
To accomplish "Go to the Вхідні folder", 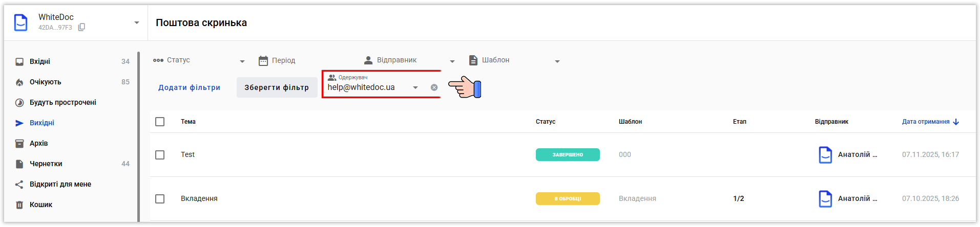I will 39,61.
